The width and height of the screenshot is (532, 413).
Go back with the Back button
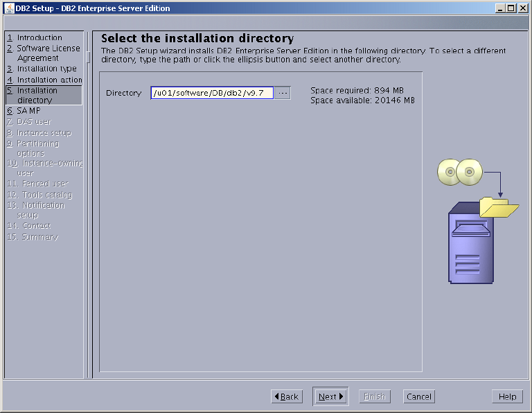click(x=287, y=396)
